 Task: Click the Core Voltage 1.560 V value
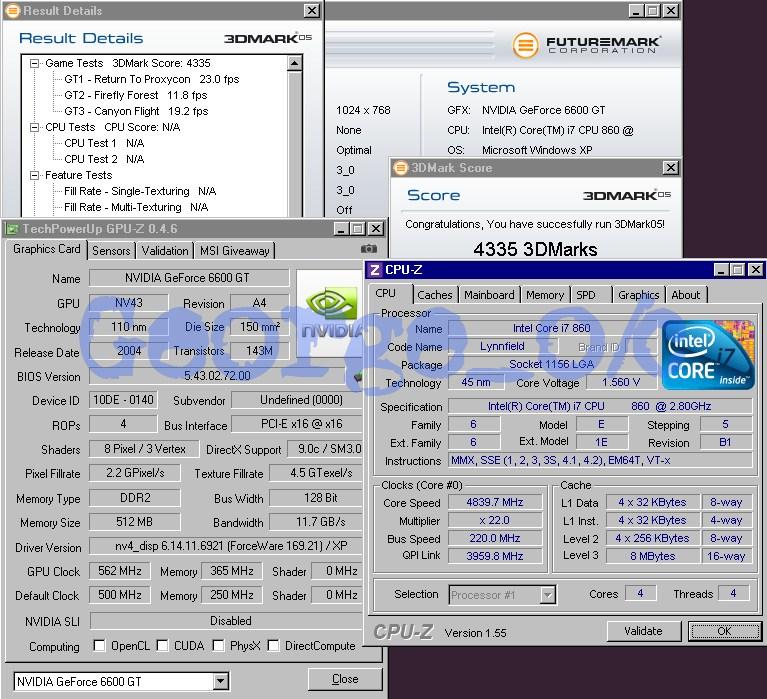click(621, 382)
